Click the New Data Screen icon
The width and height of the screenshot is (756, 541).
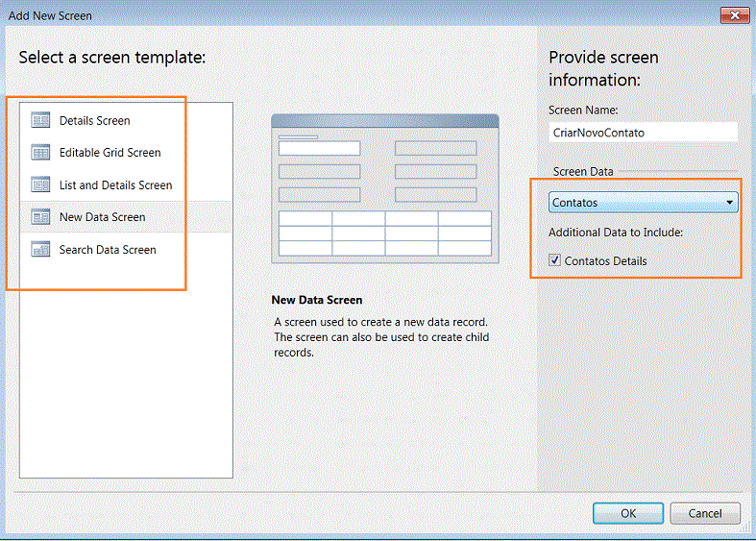tap(40, 217)
